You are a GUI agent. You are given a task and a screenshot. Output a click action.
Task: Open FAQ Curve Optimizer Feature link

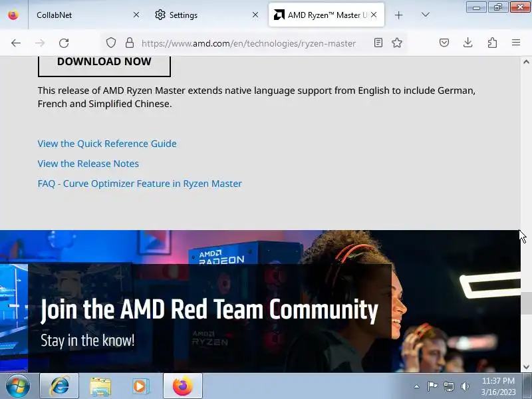(140, 184)
